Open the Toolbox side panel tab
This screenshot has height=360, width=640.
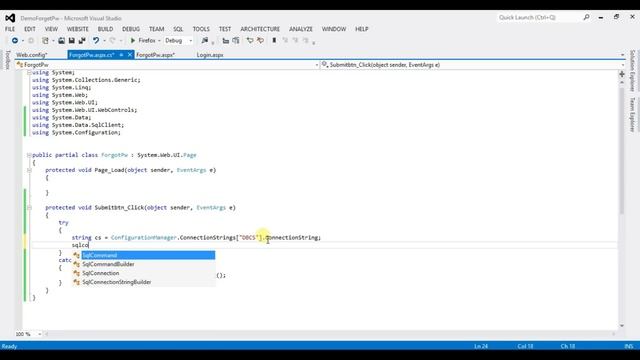(7, 60)
